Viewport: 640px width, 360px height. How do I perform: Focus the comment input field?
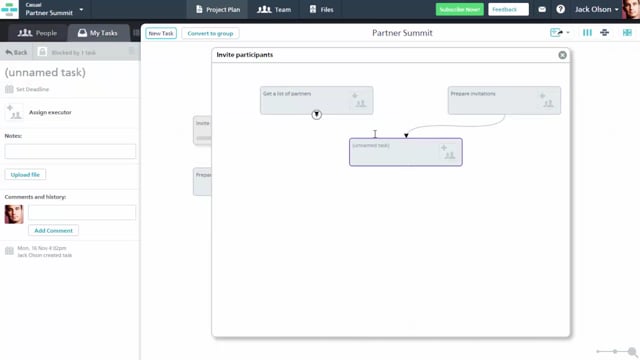coord(82,213)
